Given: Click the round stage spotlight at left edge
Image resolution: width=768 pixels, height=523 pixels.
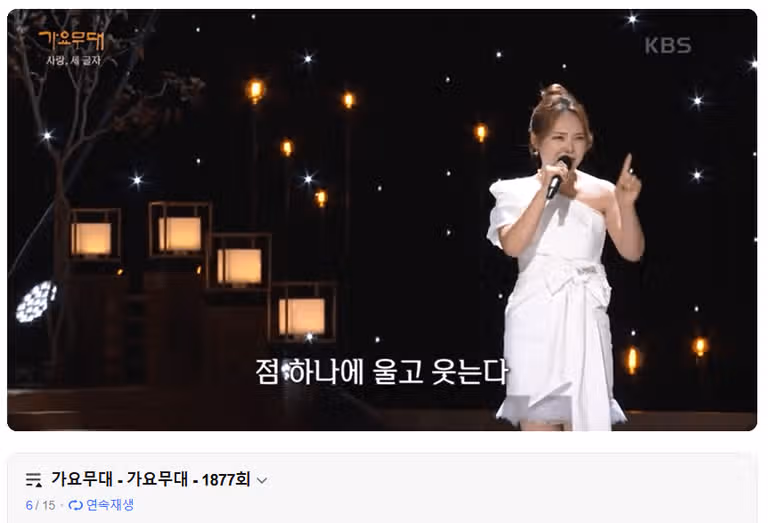Looking at the screenshot, I should click(36, 302).
